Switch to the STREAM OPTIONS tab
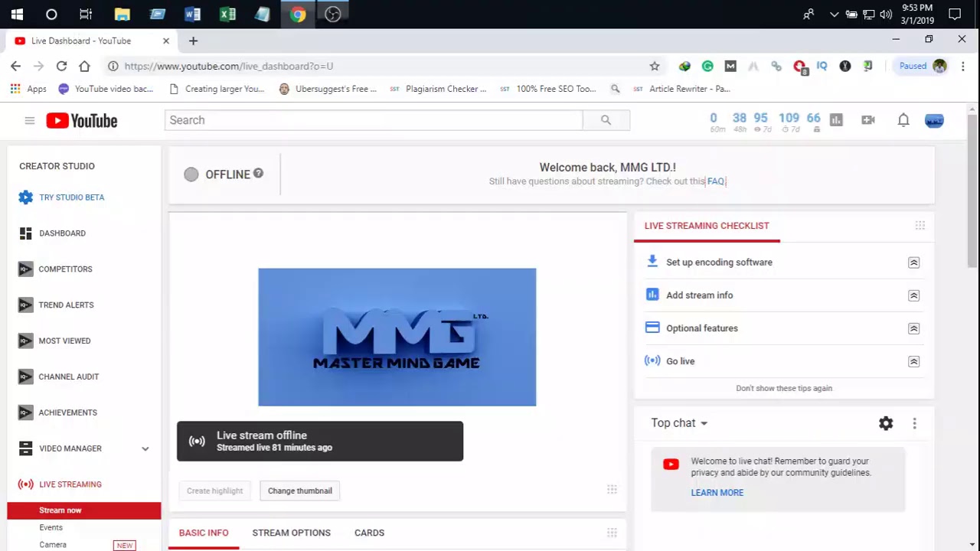Viewport: 980px width, 551px height. [x=291, y=533]
